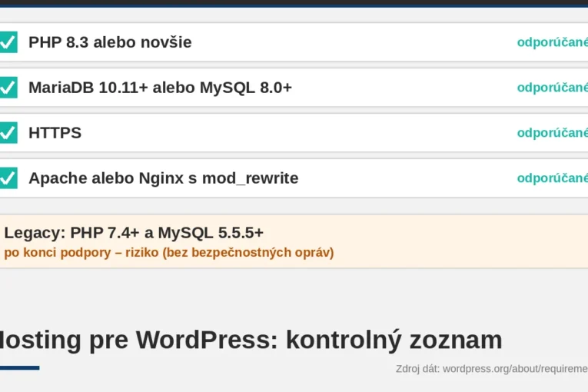
Task: Click the 'odporúčané' label in the MariaDB row
Action: pos(553,88)
